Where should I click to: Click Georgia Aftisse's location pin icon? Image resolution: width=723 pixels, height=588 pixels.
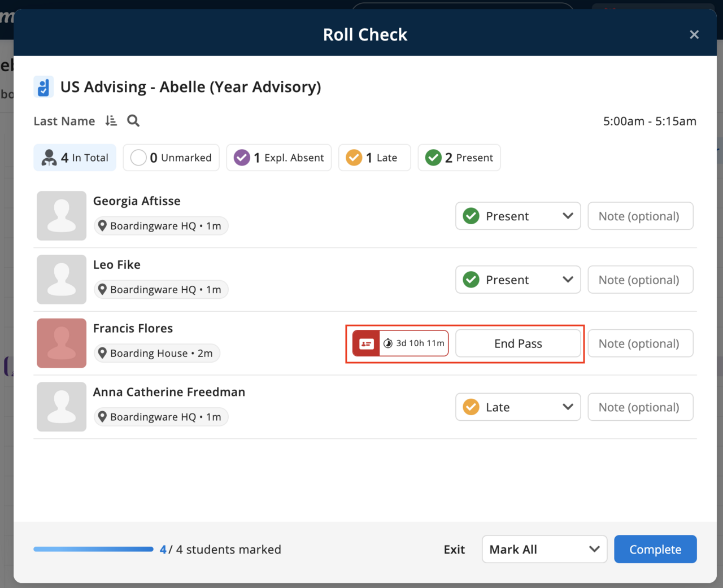tap(102, 226)
